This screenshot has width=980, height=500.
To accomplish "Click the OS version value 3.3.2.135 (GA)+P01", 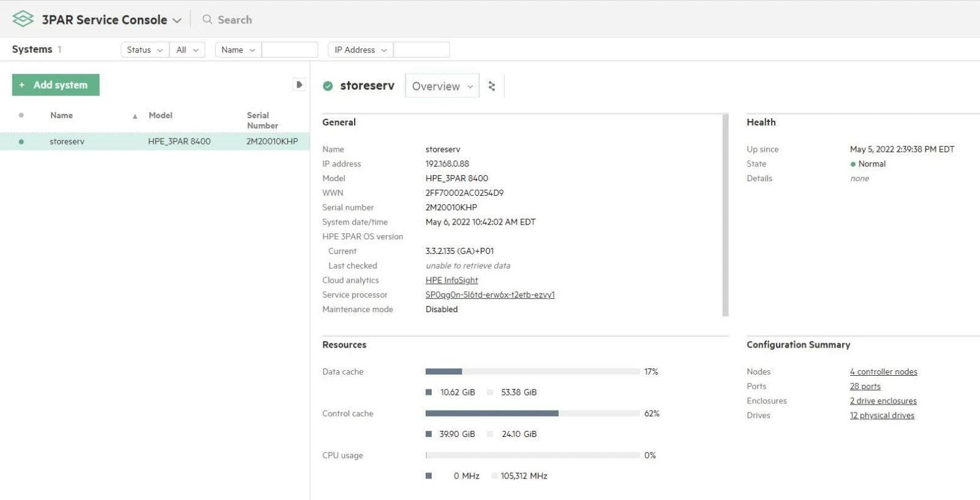I will coord(459,251).
